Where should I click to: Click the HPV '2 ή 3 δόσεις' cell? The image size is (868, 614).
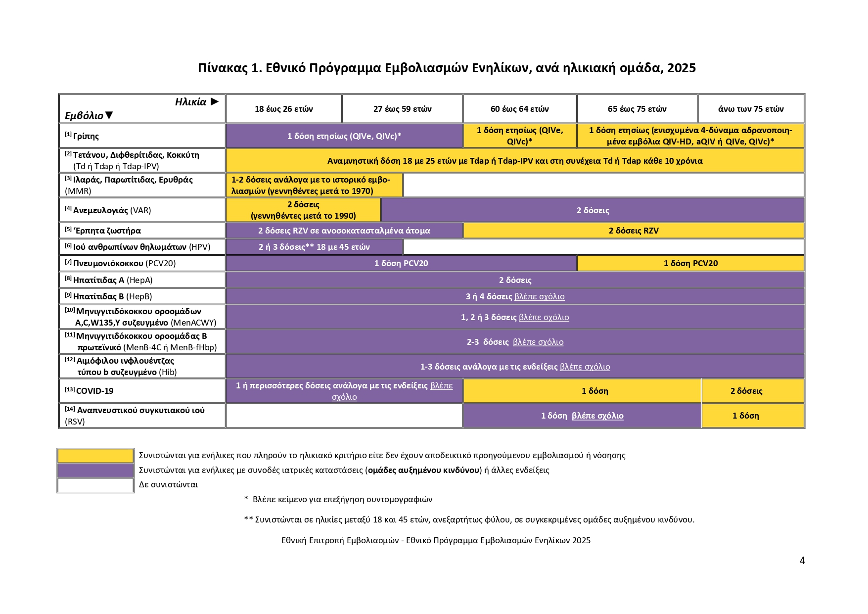314,247
